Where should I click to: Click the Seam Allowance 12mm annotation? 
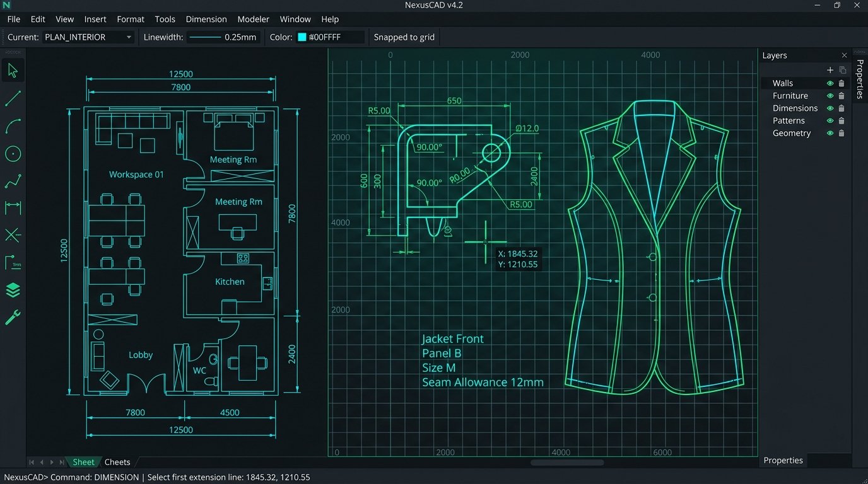(x=483, y=383)
